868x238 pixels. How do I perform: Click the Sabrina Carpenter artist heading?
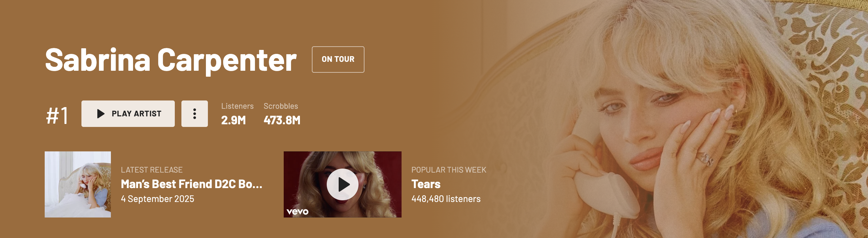click(x=171, y=60)
